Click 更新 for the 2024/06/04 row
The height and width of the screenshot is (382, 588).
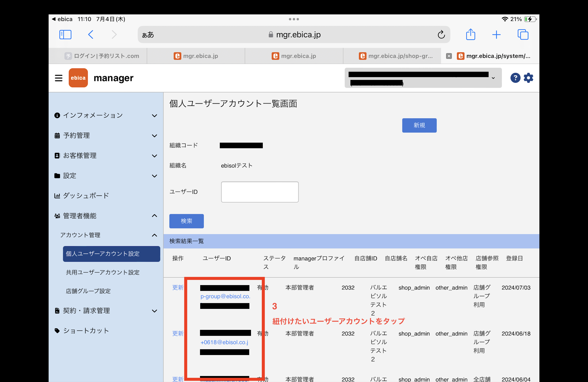178,379
